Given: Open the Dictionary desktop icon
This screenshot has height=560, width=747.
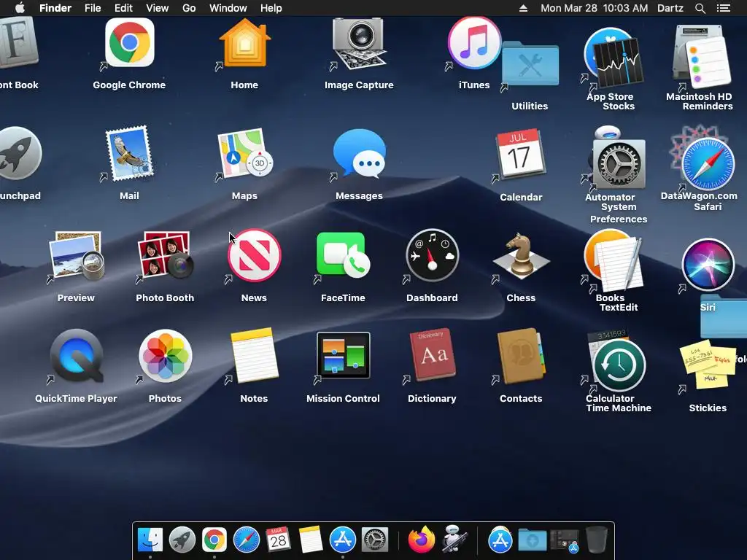Looking at the screenshot, I should 432,355.
